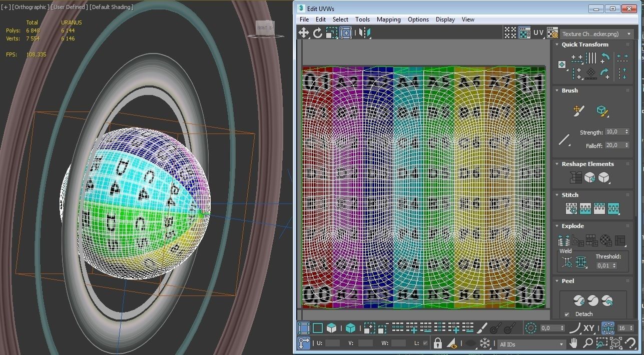
Task: Click the Pan View hand icon
Action: pos(574,343)
